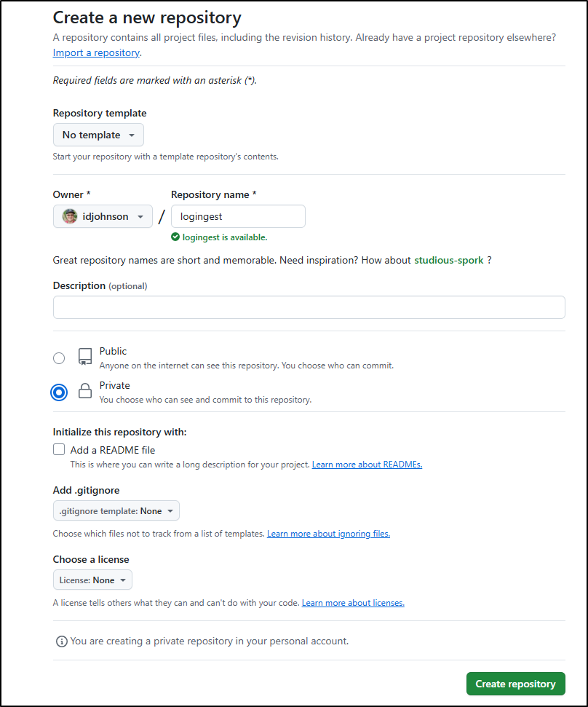Use the studious-spork name suggestion
Screen dimensions: 588x707
(449, 260)
